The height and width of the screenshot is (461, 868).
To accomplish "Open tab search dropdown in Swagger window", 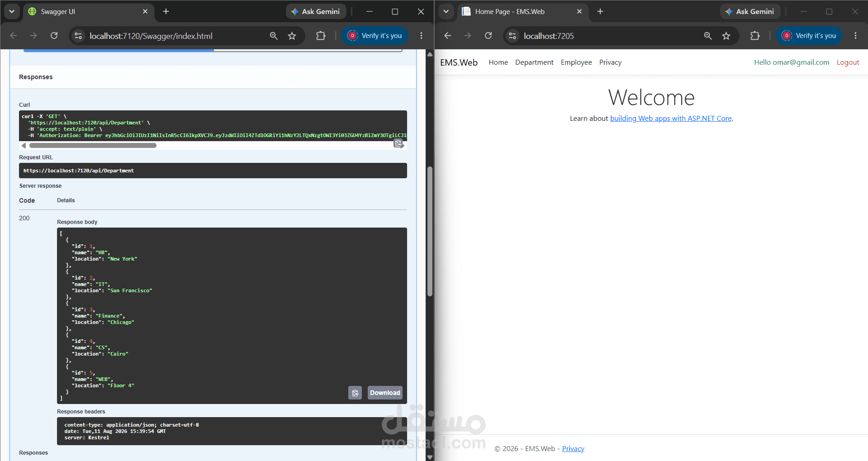I will [12, 11].
